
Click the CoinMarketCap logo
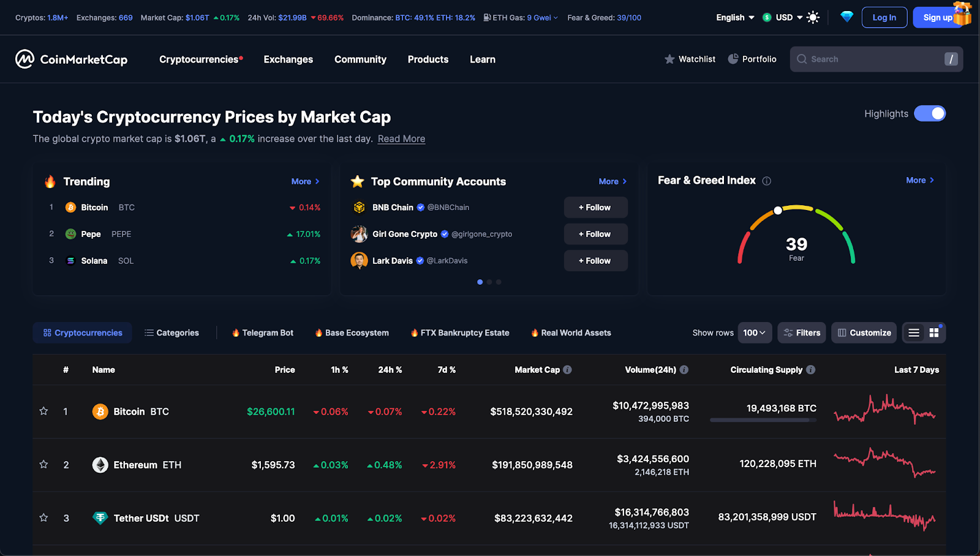click(72, 59)
